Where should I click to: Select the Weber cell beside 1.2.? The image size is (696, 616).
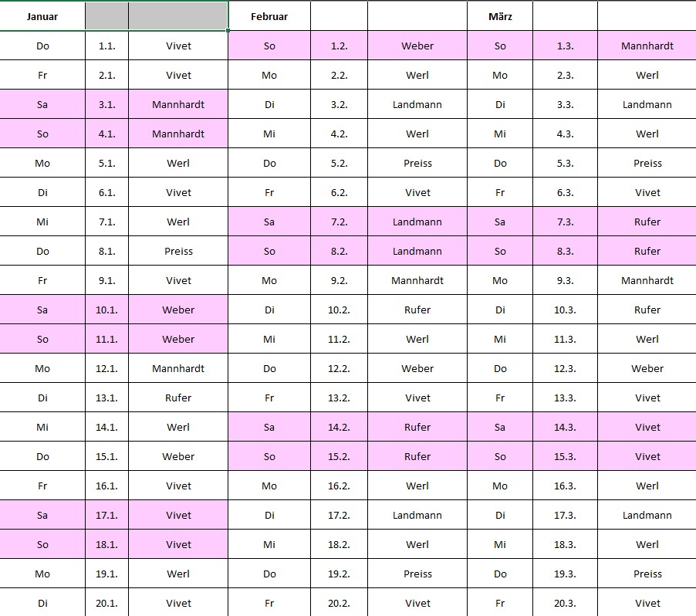(x=417, y=46)
